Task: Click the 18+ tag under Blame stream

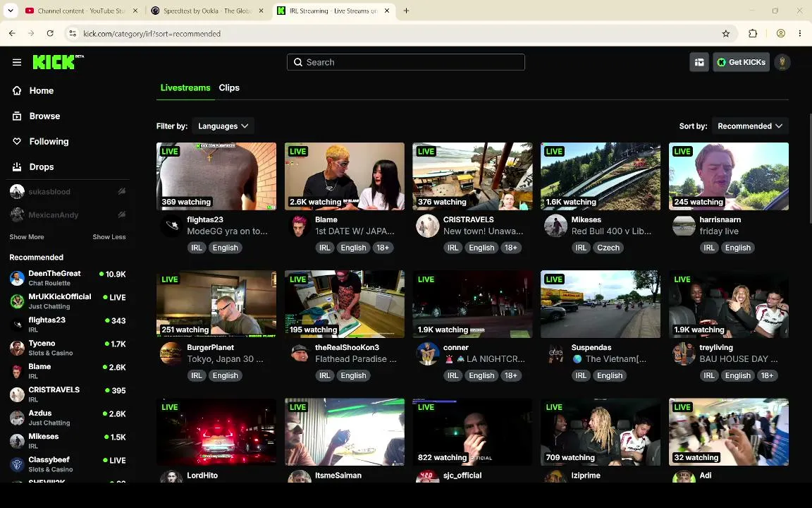Action: click(x=383, y=248)
